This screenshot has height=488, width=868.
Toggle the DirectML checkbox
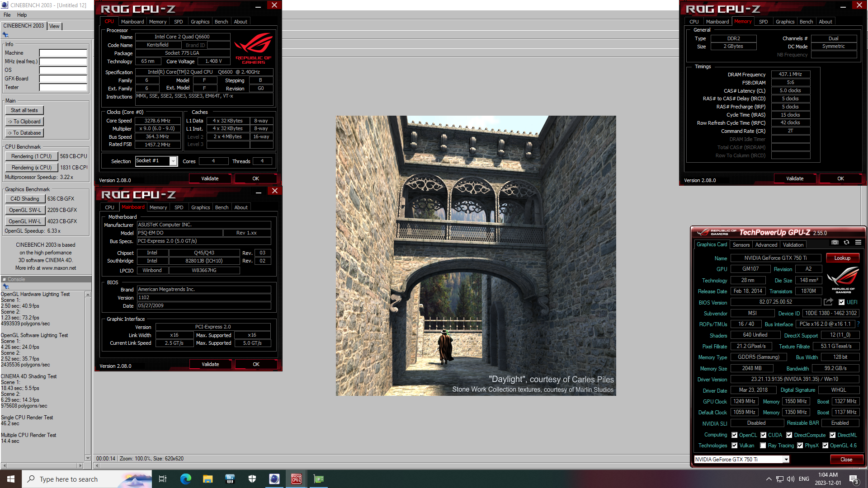(x=832, y=435)
